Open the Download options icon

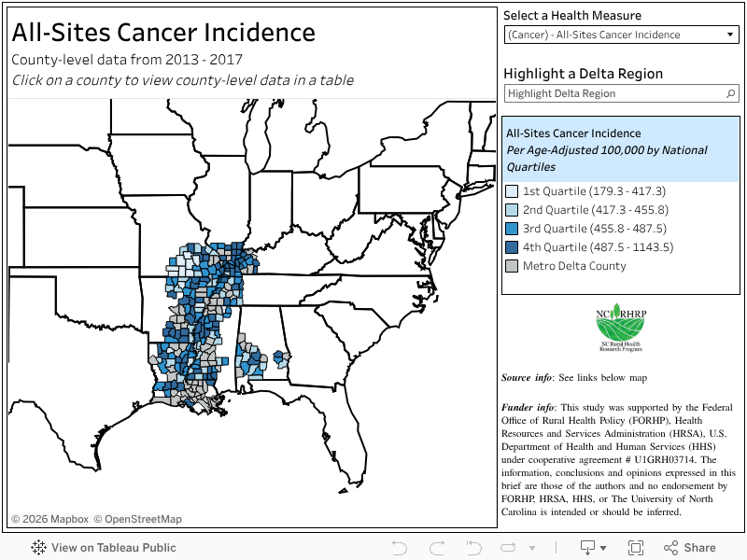590,547
